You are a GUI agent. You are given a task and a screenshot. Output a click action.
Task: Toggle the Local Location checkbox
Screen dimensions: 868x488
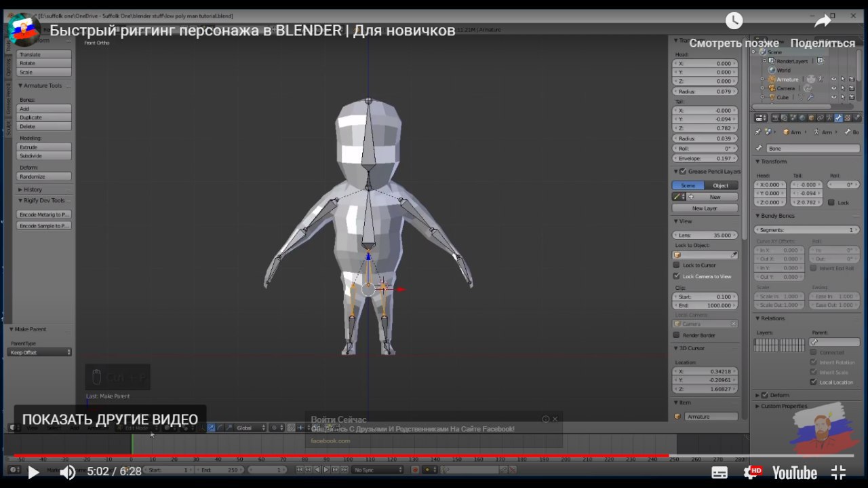tap(814, 382)
